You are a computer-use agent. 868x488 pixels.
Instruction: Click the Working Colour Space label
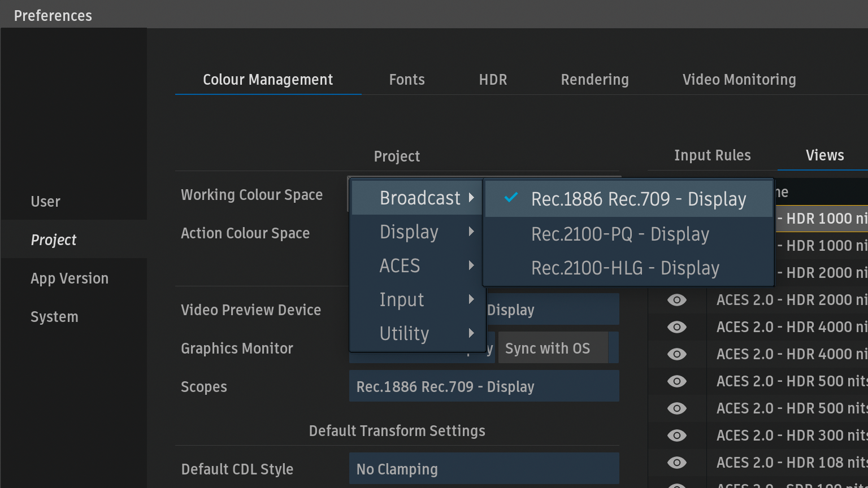pyautogui.click(x=251, y=195)
